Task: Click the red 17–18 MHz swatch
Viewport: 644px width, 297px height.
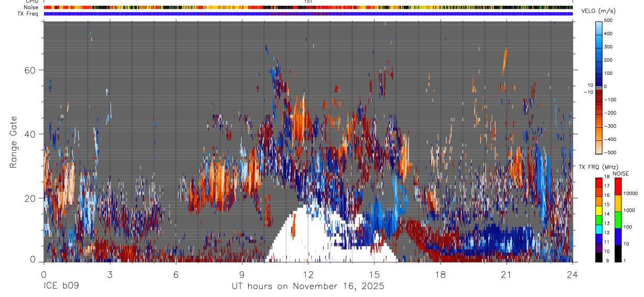Action: [x=599, y=182]
